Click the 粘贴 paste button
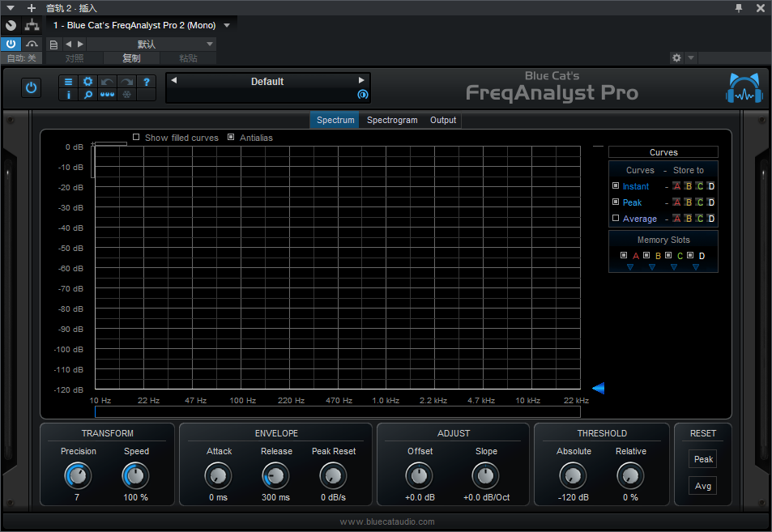772x532 pixels. 188,58
